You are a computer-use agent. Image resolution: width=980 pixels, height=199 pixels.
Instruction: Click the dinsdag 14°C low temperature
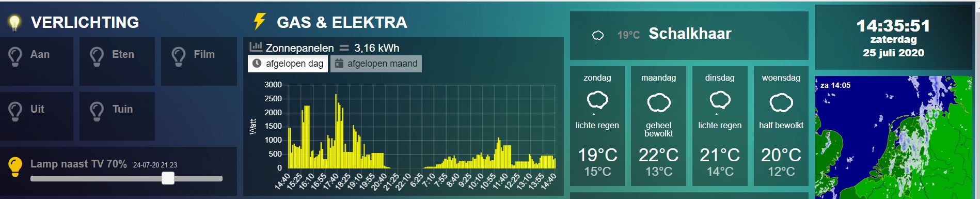720,172
